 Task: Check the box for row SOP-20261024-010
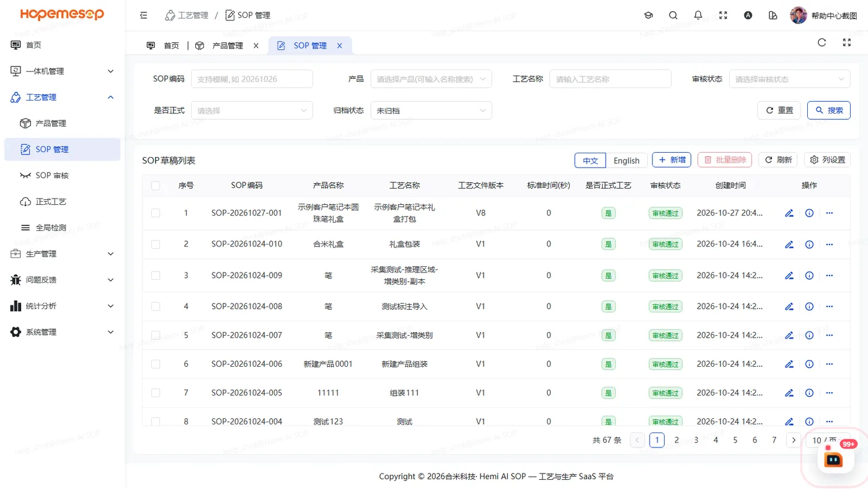pos(156,244)
